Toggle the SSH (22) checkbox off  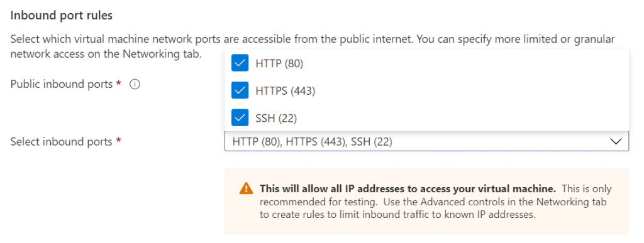[x=240, y=118]
